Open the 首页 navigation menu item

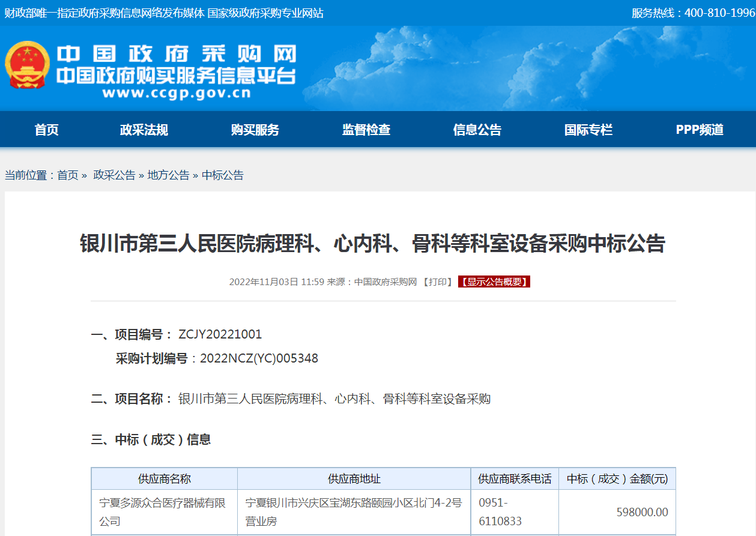47,130
